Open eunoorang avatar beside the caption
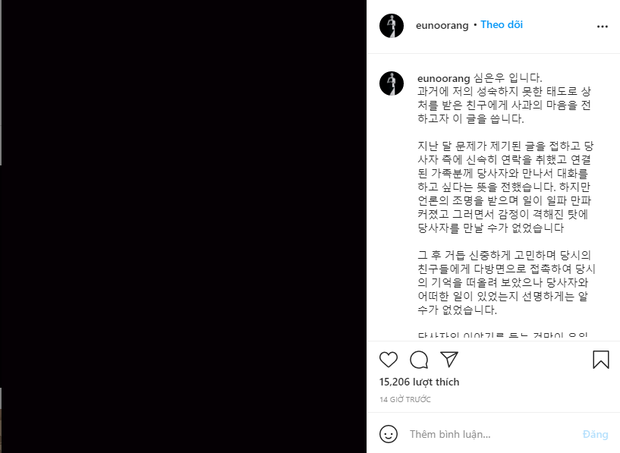This screenshot has width=620, height=453. click(391, 83)
